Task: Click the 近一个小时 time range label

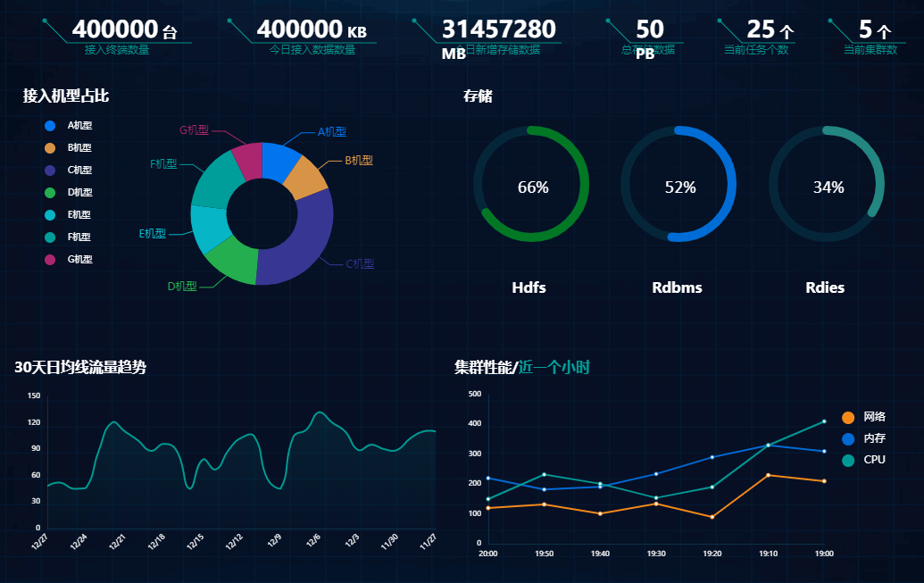Action: tap(554, 368)
